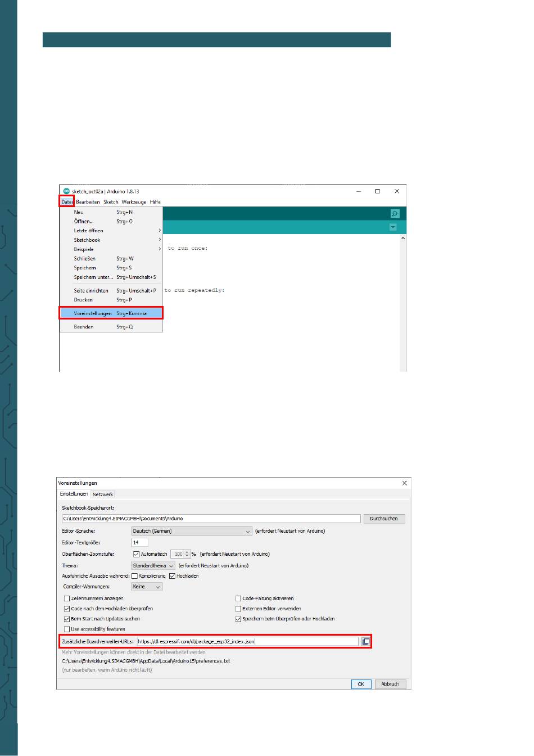Click the editor scrollbar up arrow
534x756 pixels.
point(402,239)
